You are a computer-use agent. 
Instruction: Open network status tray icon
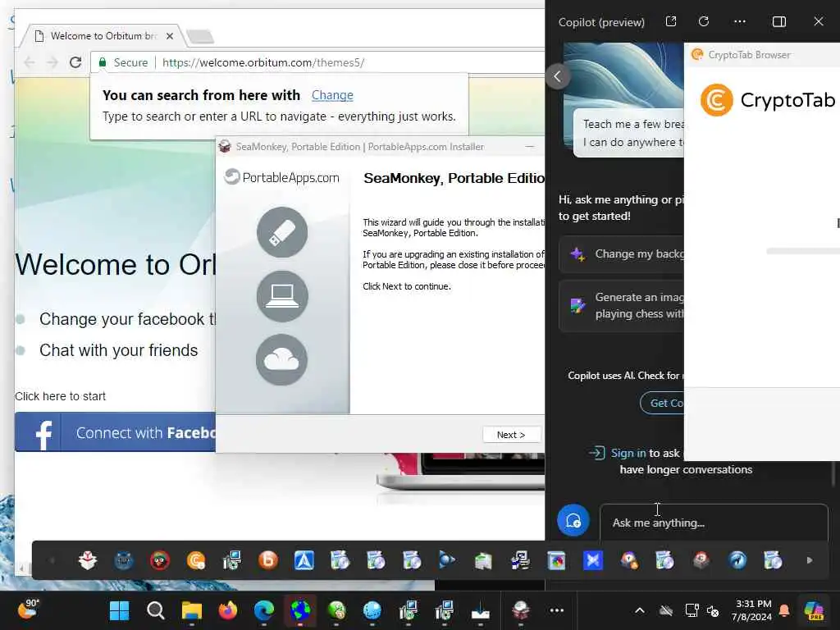692,610
